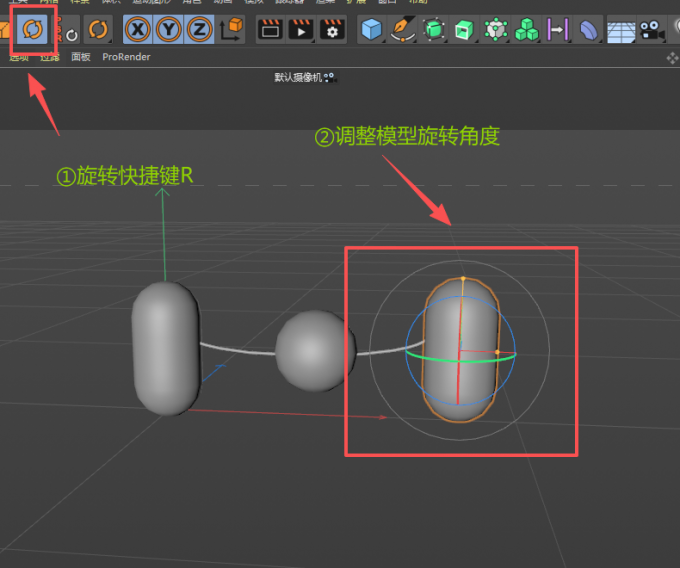Render to Picture Viewer play clapperboard
This screenshot has height=568, width=680.
click(x=301, y=30)
